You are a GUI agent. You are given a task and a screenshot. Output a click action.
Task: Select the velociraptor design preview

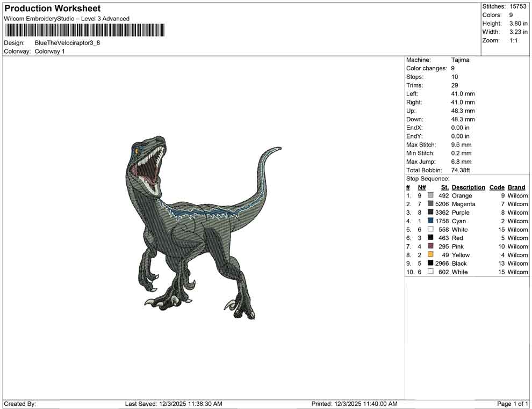[199, 231]
